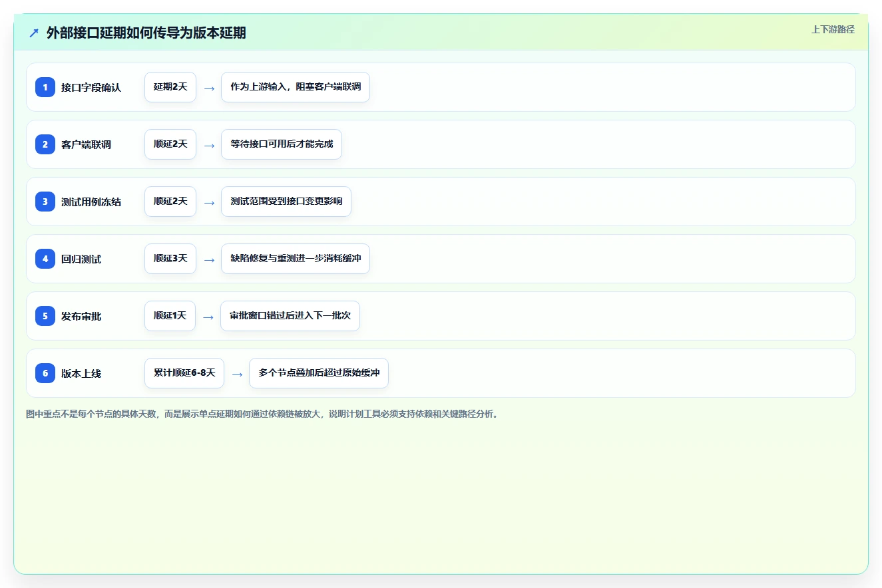Click the 客户端联调 step name
This screenshot has height=588, width=882.
[x=86, y=144]
